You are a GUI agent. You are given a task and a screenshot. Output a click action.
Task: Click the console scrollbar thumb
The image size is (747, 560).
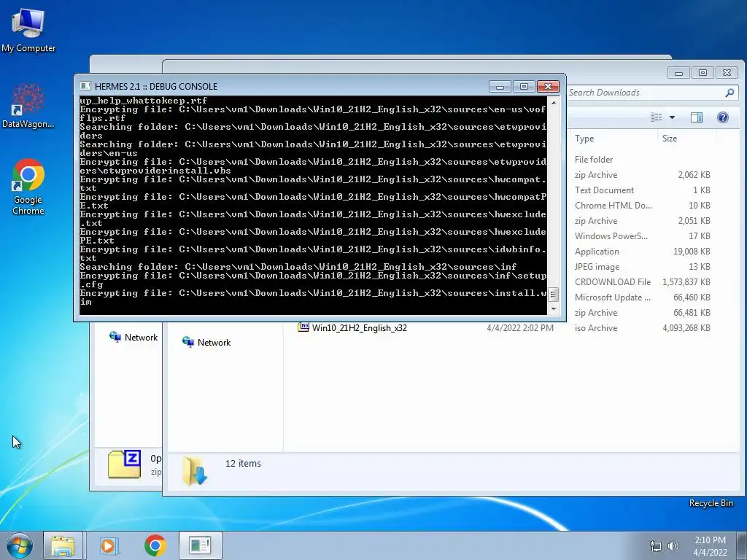pyautogui.click(x=553, y=295)
